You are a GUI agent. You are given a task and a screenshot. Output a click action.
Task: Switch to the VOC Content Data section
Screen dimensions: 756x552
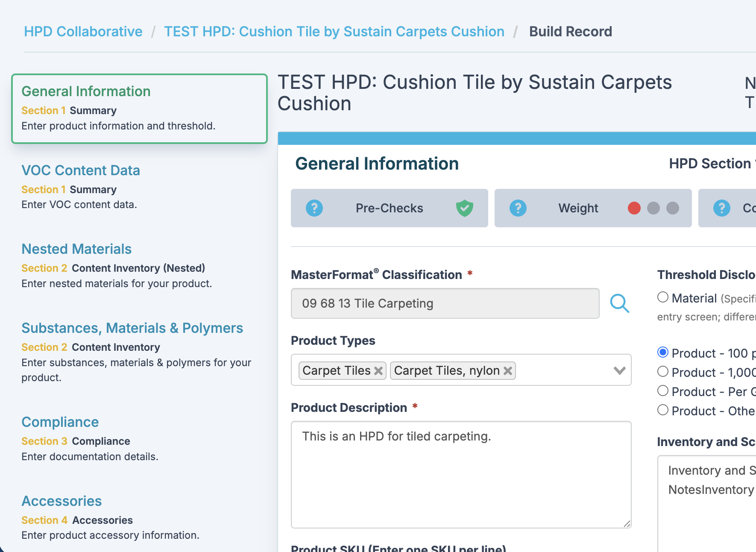point(81,170)
